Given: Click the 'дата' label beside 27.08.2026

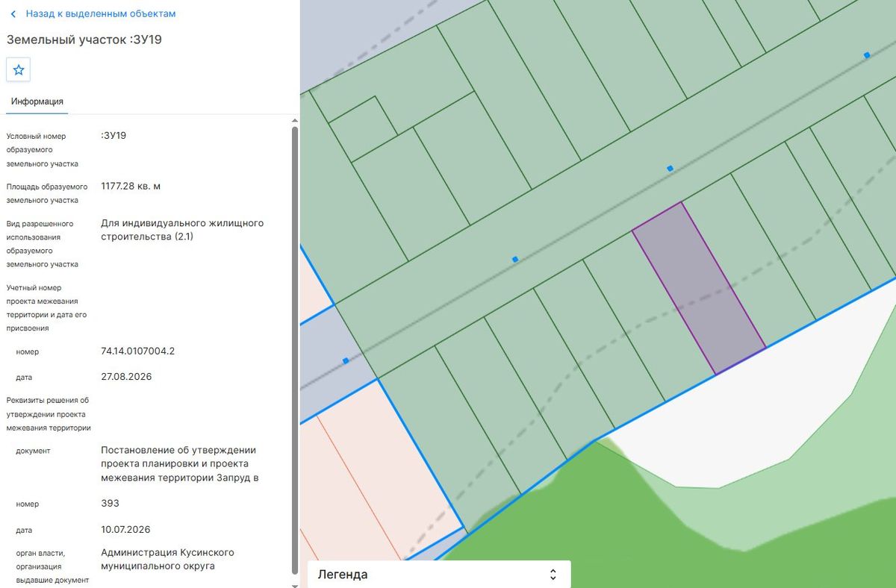Looking at the screenshot, I should click(24, 378).
